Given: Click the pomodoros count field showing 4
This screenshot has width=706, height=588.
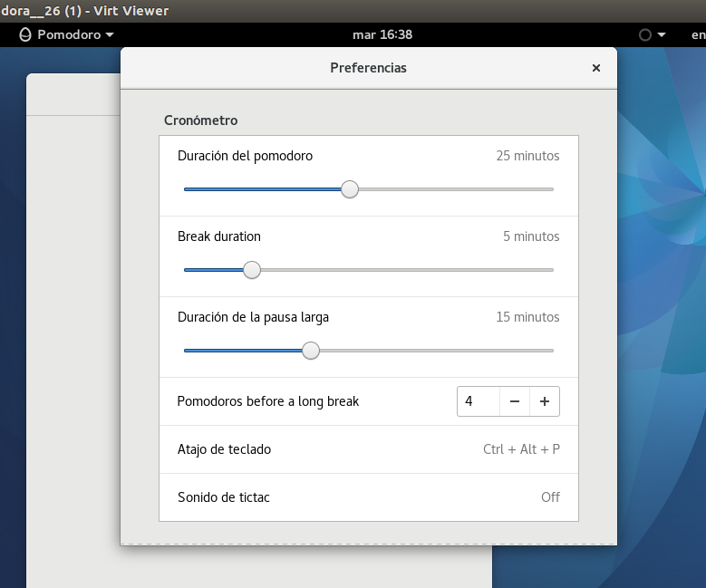Looking at the screenshot, I should [x=479, y=401].
